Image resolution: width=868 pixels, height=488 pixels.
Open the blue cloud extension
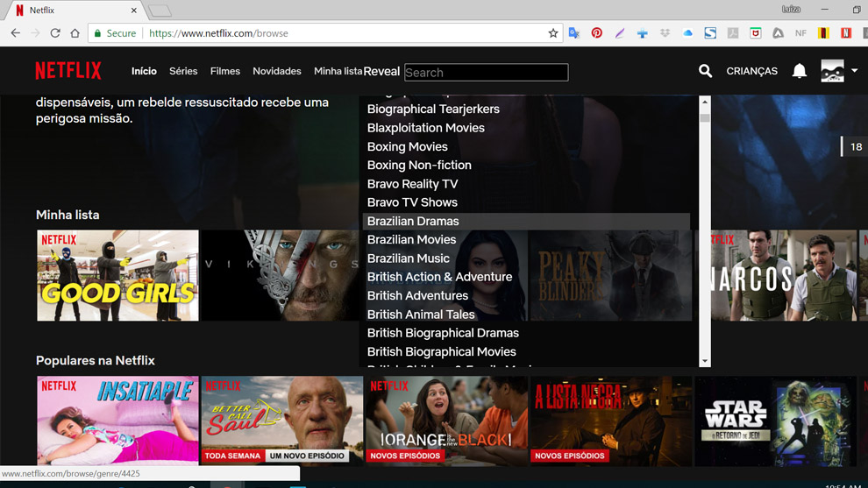click(687, 33)
